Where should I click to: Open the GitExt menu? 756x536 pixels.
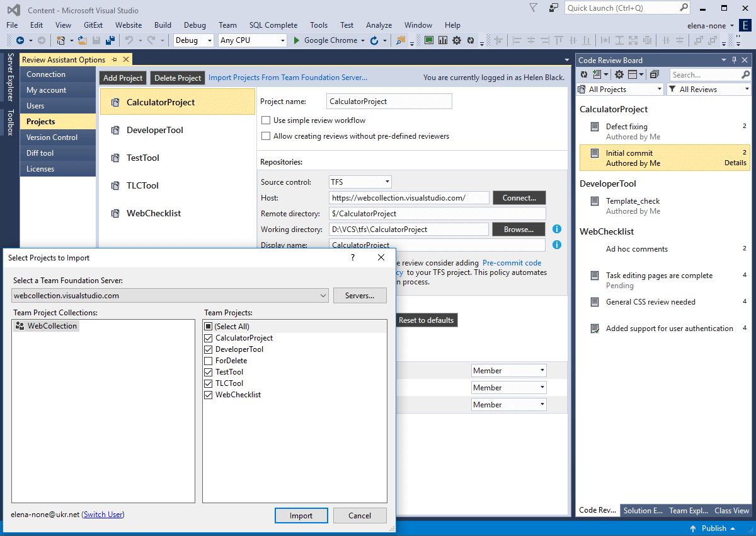tap(93, 25)
